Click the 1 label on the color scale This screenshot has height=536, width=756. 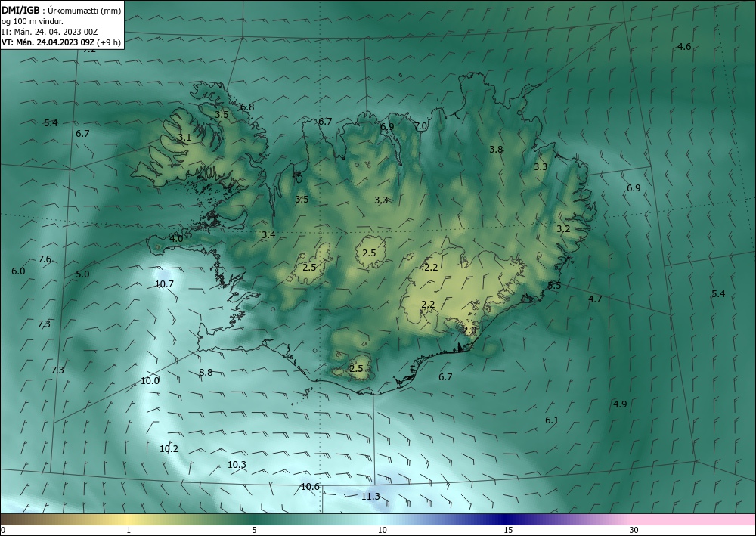[129, 530]
